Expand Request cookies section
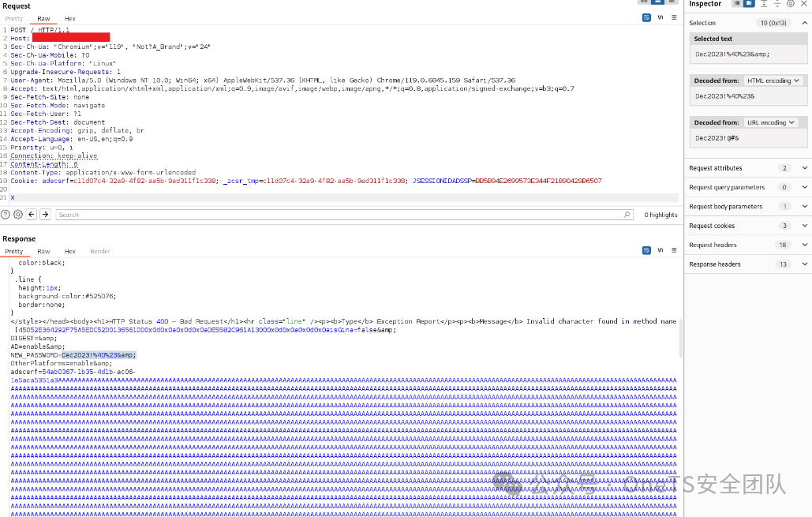The image size is (812, 517). tap(804, 225)
